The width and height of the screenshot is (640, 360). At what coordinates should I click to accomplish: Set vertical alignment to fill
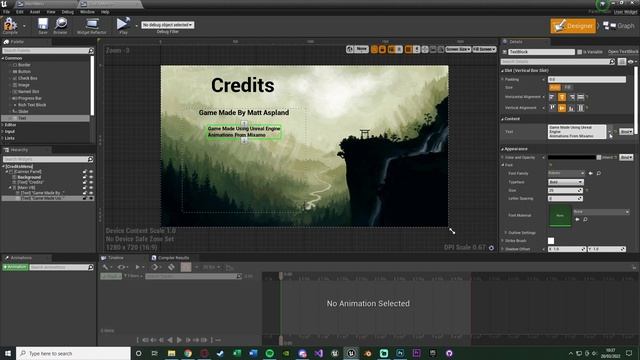tap(580, 108)
